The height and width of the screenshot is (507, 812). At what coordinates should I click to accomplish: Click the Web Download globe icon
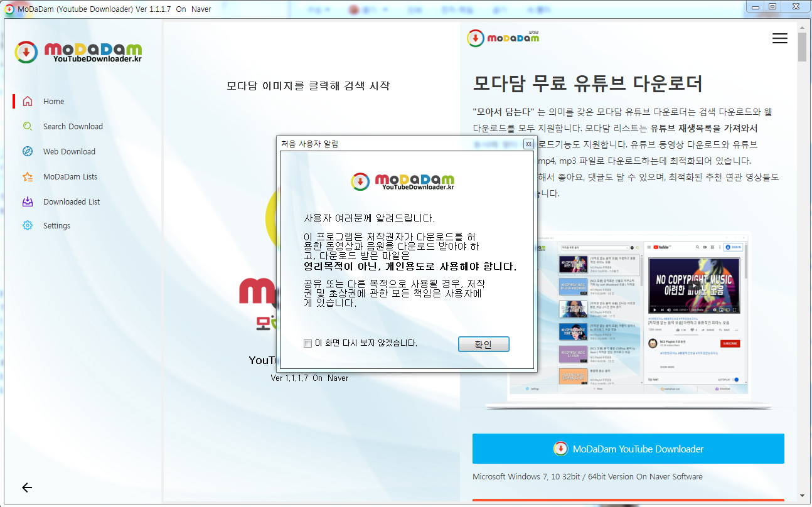pos(28,151)
